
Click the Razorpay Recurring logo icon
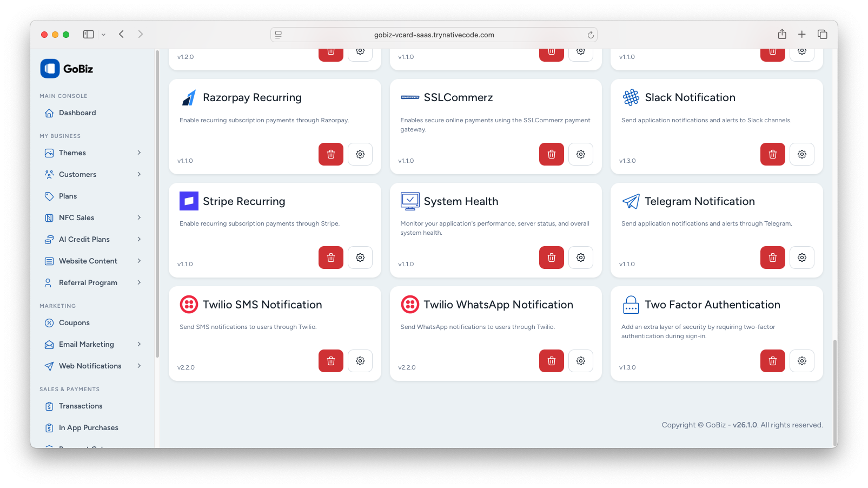[189, 97]
